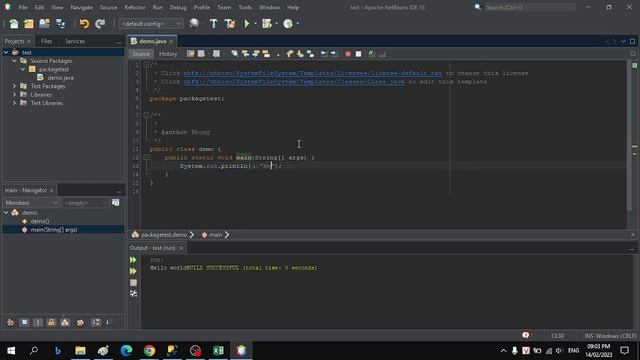Toggle Show Inherited Members in Navigator
This screenshot has height=360, width=640.
coord(11,322)
